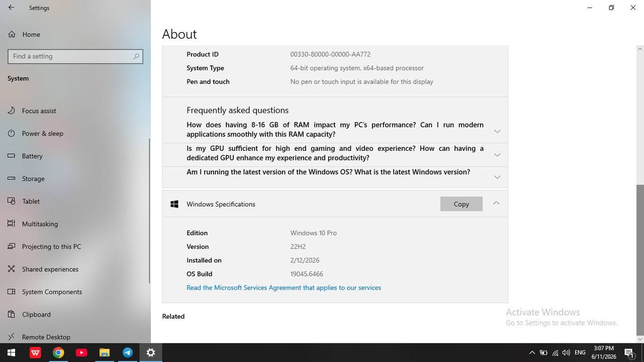Click the Find a setting search box

[75, 56]
